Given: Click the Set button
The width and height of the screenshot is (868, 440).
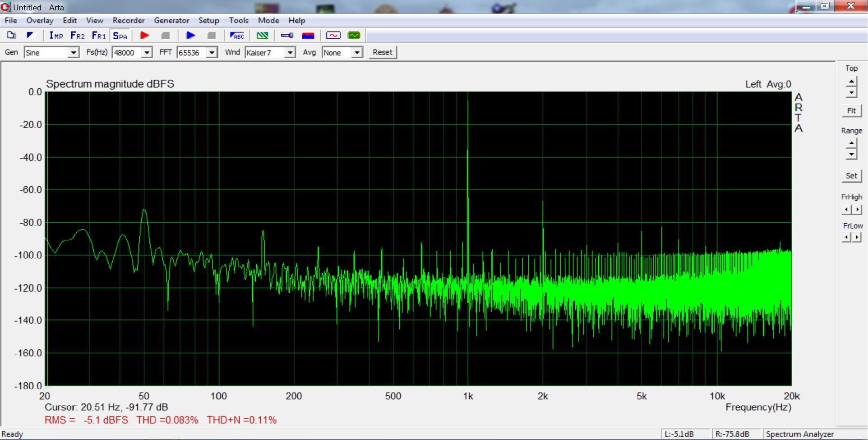Looking at the screenshot, I should 851,176.
